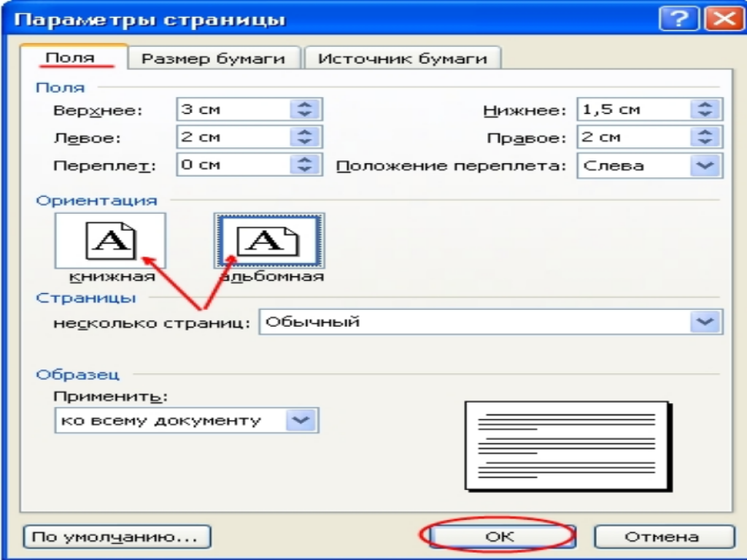This screenshot has width=747, height=560.
Task: Click the 'ко всему документу' combo text
Action: pyautogui.click(x=161, y=421)
